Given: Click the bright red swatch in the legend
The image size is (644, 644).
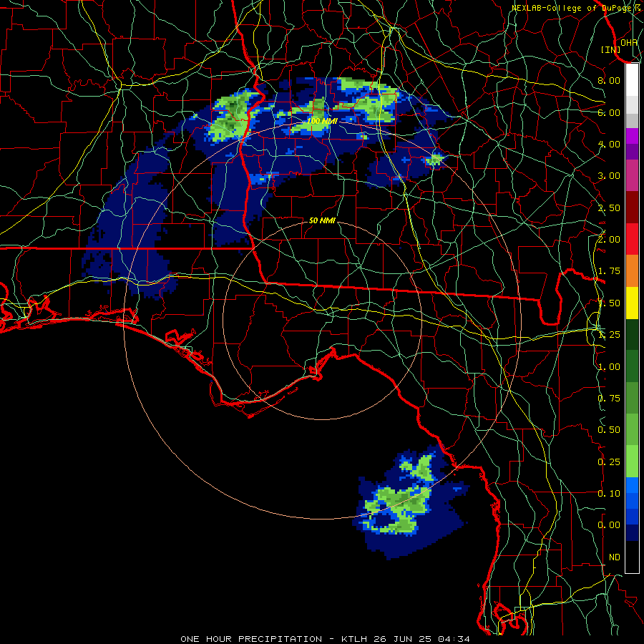Looking at the screenshot, I should pyautogui.click(x=632, y=239).
